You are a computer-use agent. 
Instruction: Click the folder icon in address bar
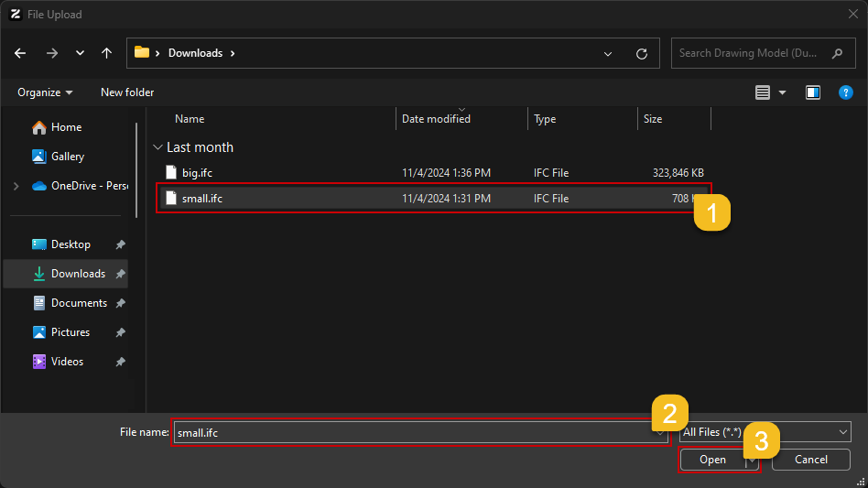(x=142, y=52)
